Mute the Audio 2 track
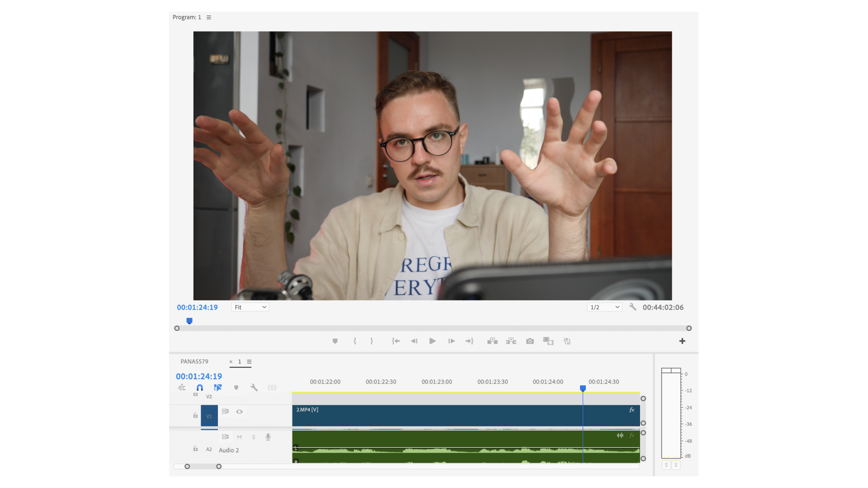Screen dimensions: 868x488 (x=240, y=437)
